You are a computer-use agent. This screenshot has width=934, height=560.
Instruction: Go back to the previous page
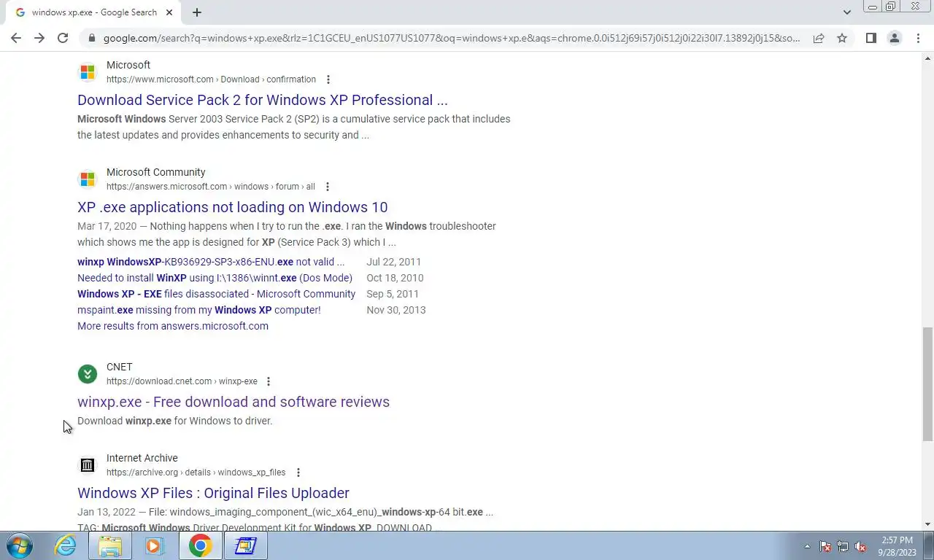[x=16, y=38]
